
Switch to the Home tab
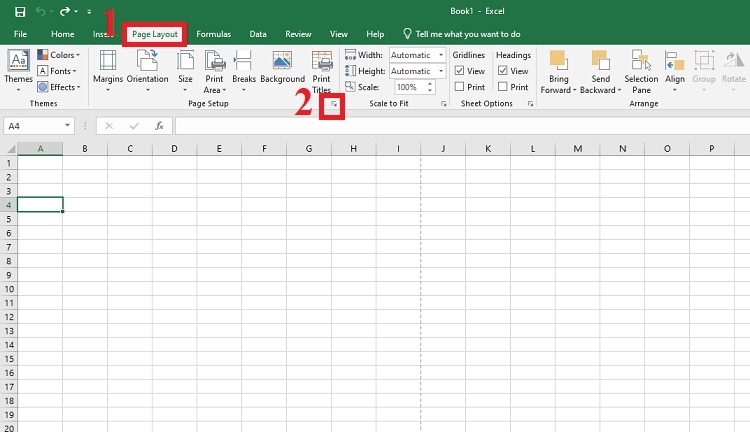click(x=63, y=34)
